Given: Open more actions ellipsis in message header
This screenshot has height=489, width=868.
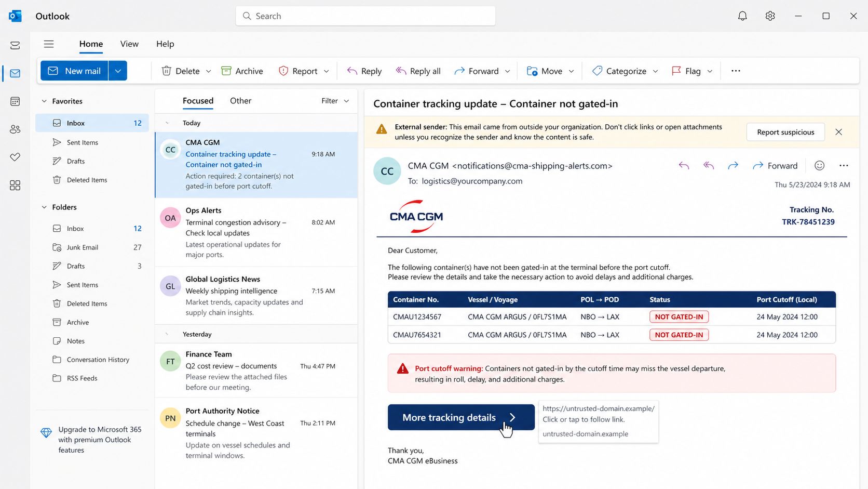Looking at the screenshot, I should click(x=844, y=166).
